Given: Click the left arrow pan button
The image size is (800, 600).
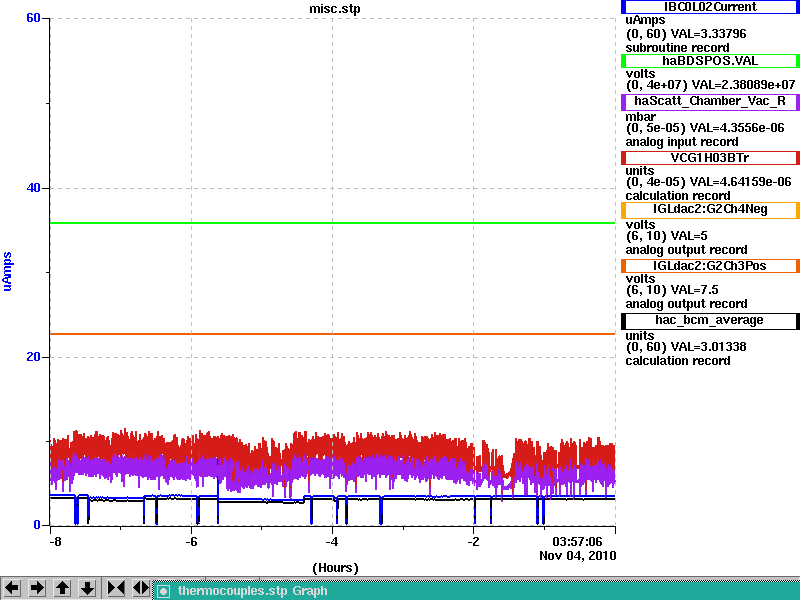Looking at the screenshot, I should tap(12, 588).
